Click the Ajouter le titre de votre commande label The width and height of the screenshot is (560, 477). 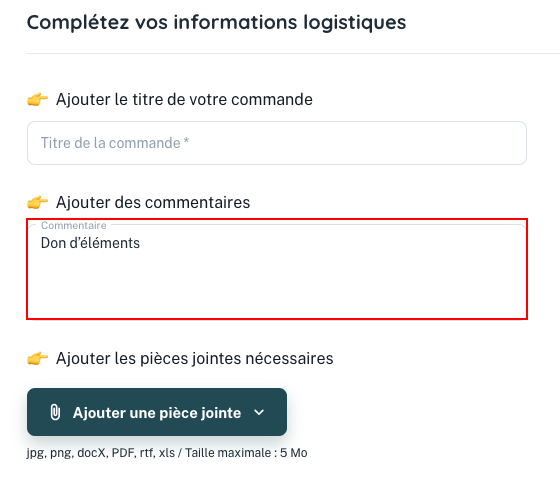(x=184, y=99)
